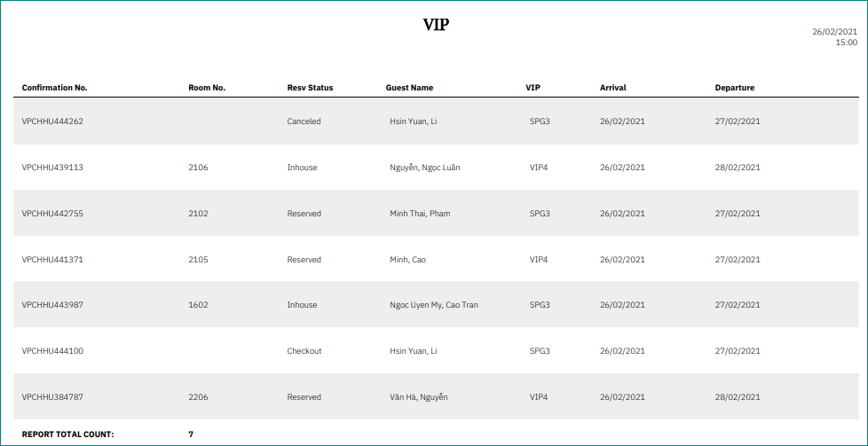Select confirmation number VPCHHU439113
Viewport: 868px width, 446px height.
pos(52,168)
